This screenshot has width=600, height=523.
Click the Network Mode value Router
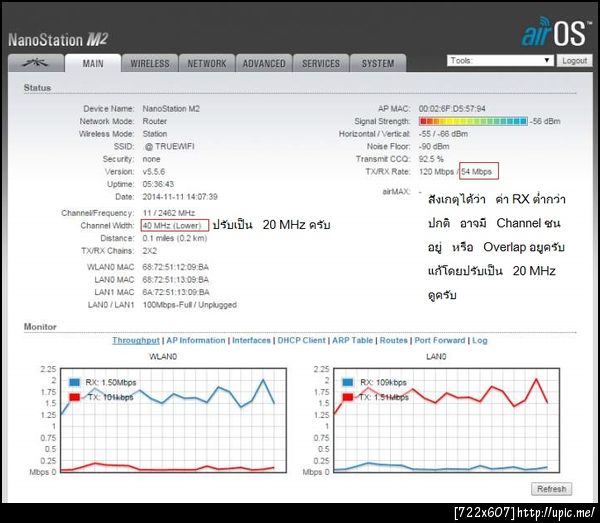click(x=155, y=121)
